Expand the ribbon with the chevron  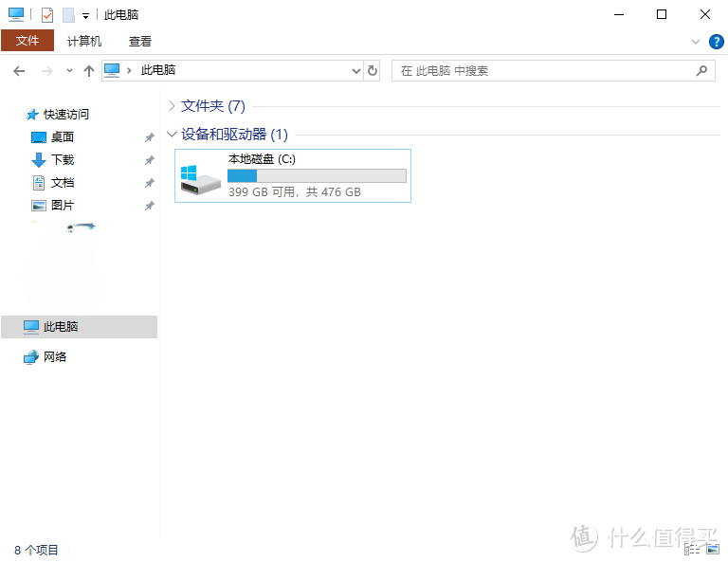click(696, 42)
